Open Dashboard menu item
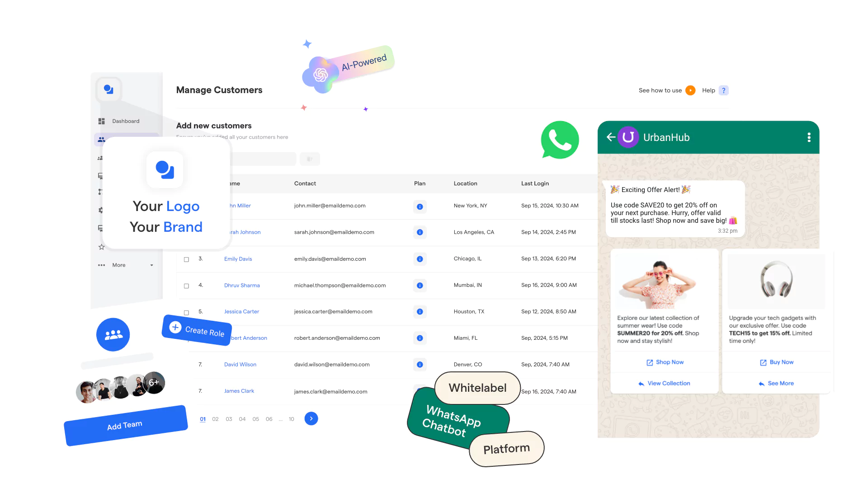 [x=125, y=121]
